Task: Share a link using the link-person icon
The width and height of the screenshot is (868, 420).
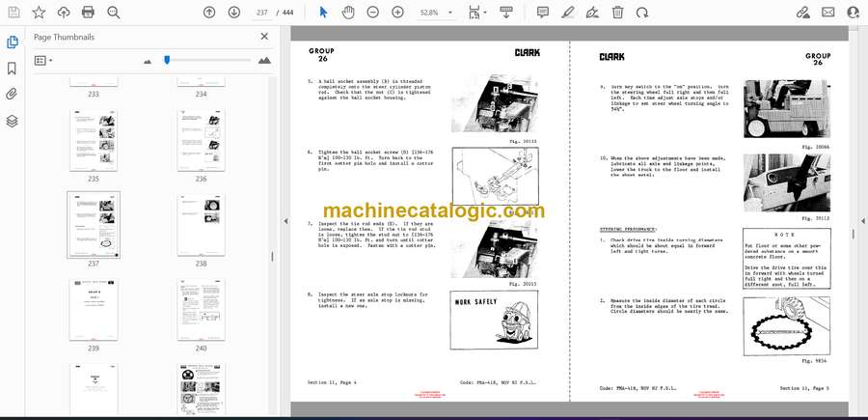Action: tap(803, 13)
